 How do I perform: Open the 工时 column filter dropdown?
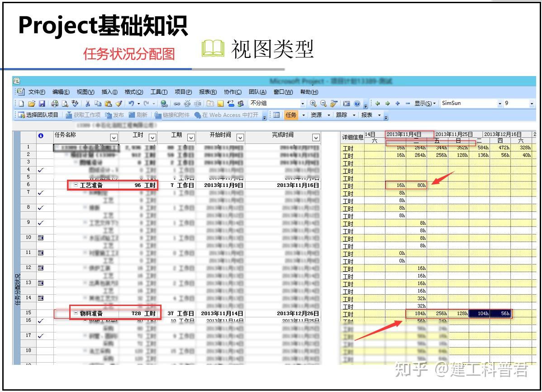tap(152, 137)
